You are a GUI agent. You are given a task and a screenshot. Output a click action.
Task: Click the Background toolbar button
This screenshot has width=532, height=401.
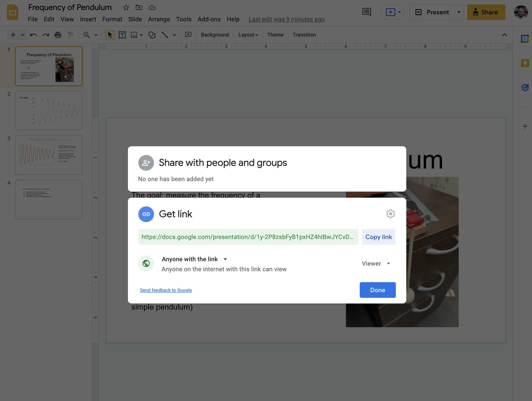215,35
